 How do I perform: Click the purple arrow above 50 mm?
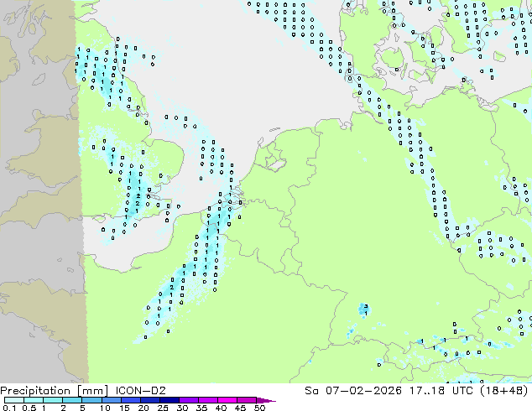[266, 400]
